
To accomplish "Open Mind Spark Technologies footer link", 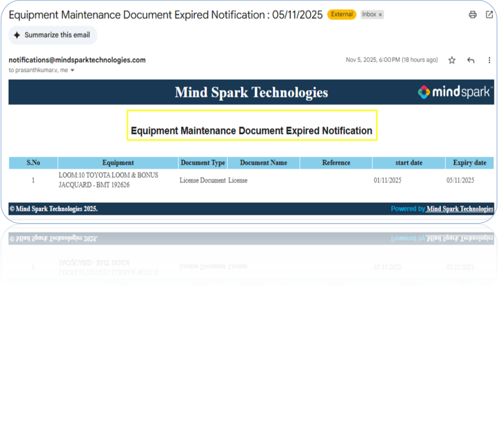I will tap(460, 209).
